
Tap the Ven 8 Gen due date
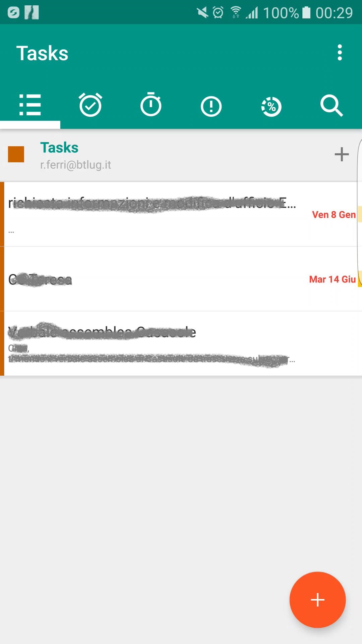334,215
